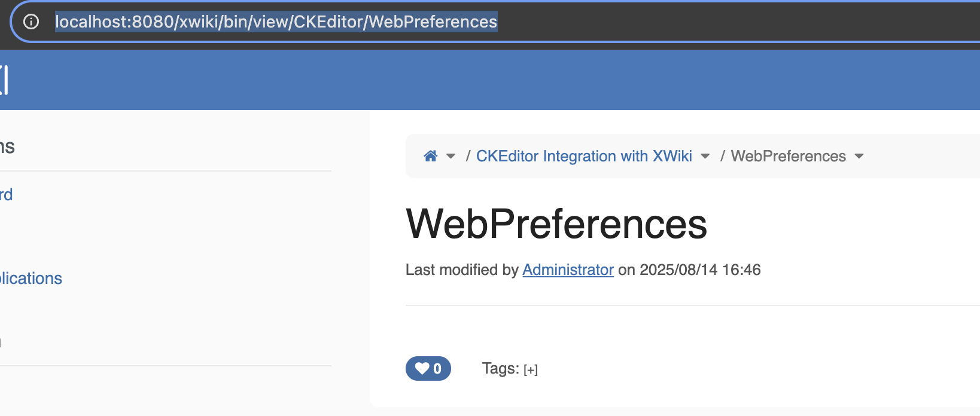Click the sidebar link ending in 'lications'
Viewport: 980px width, 416px height.
[31, 279]
